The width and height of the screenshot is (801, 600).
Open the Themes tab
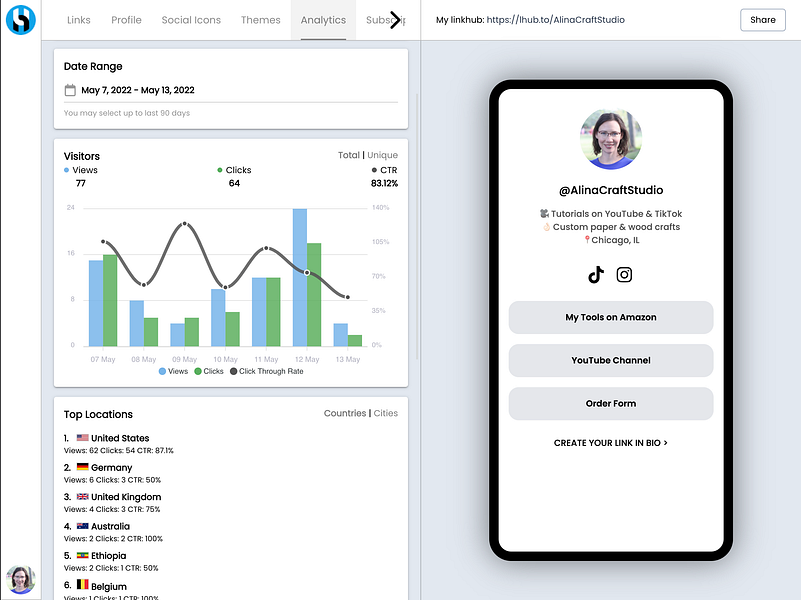261,20
